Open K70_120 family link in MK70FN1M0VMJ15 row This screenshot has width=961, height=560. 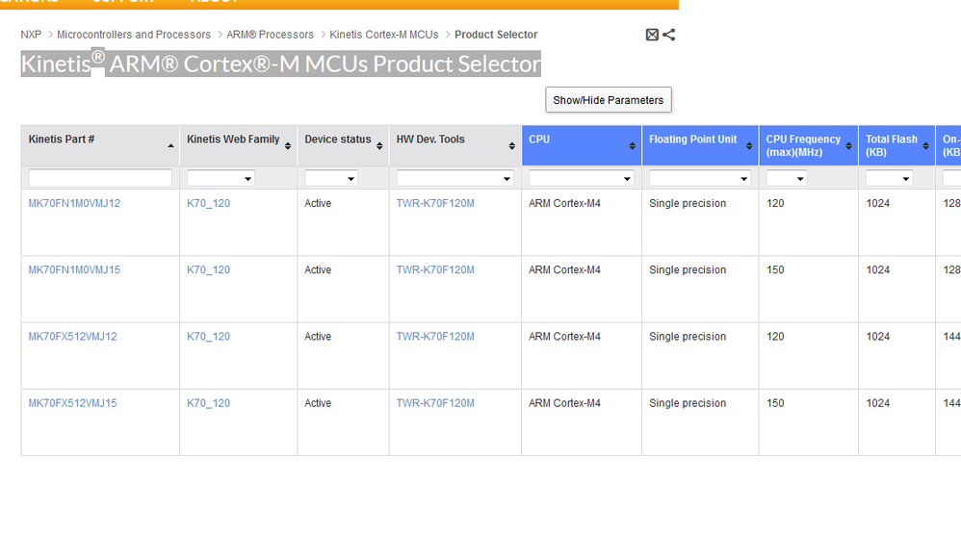[208, 270]
